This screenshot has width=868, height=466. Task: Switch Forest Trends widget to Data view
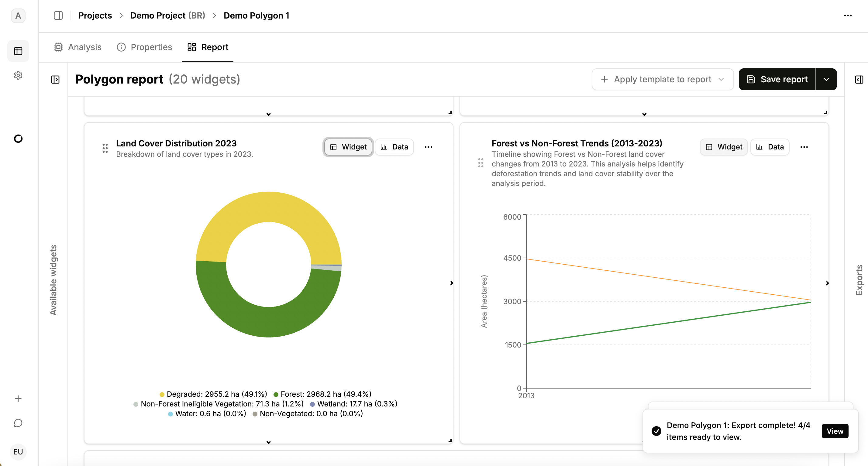(x=770, y=147)
